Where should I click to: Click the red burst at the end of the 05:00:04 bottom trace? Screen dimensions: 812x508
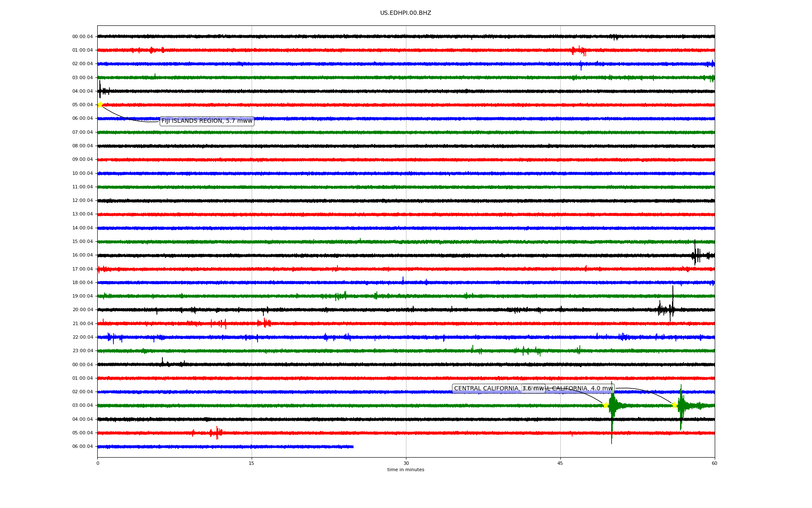click(217, 433)
